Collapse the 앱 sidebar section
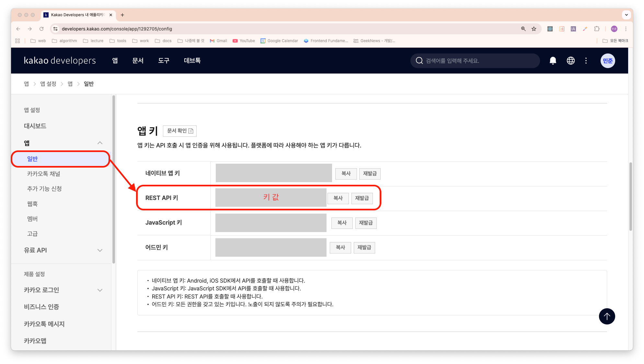644x364 pixels. (100, 143)
